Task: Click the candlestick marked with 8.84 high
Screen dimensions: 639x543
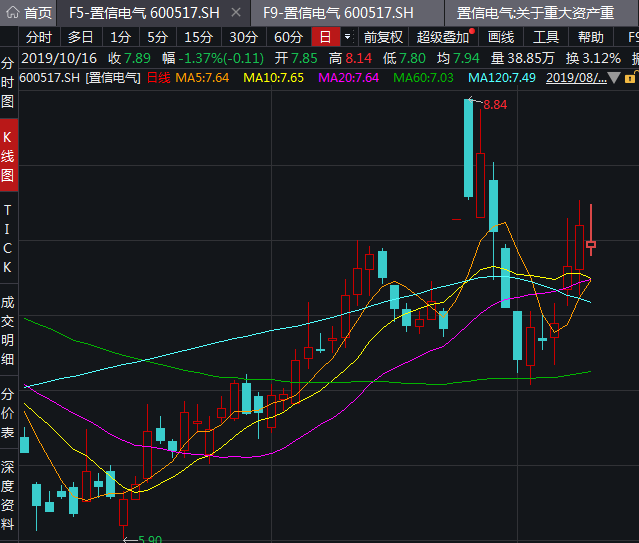Action: 468,148
